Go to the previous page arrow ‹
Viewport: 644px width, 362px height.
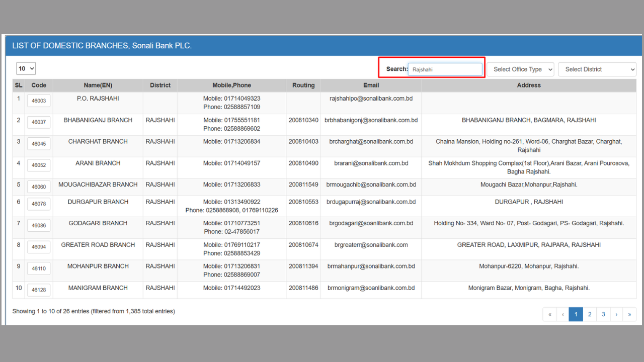pos(563,314)
